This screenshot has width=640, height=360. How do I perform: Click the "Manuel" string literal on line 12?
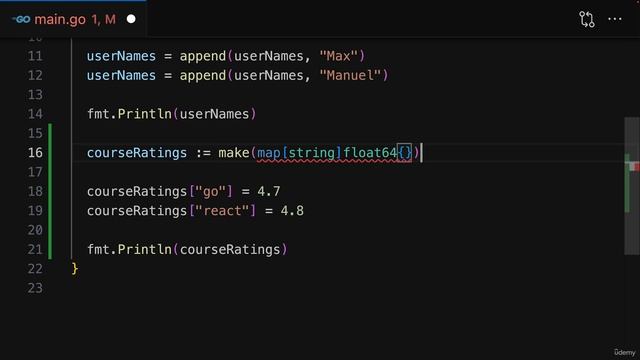coord(350,75)
